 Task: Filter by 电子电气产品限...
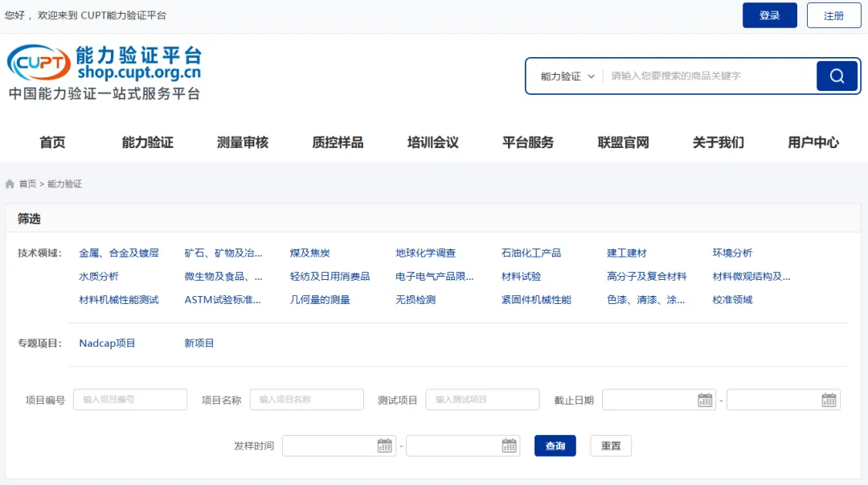pyautogui.click(x=435, y=276)
